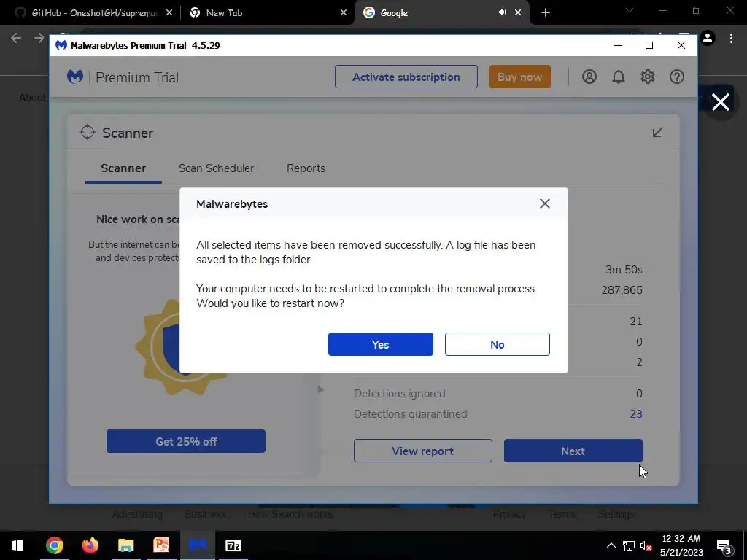
Task: Click No to skip restart
Action: 497,344
